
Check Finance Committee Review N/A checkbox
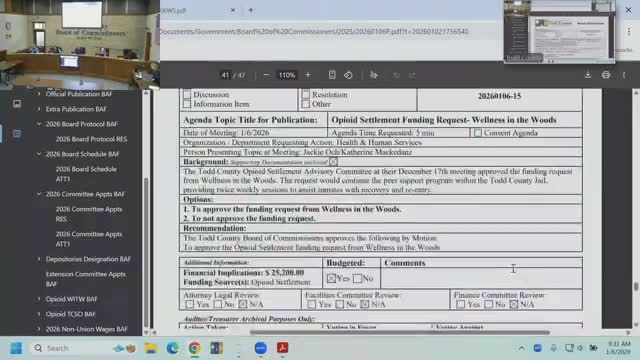point(514,304)
